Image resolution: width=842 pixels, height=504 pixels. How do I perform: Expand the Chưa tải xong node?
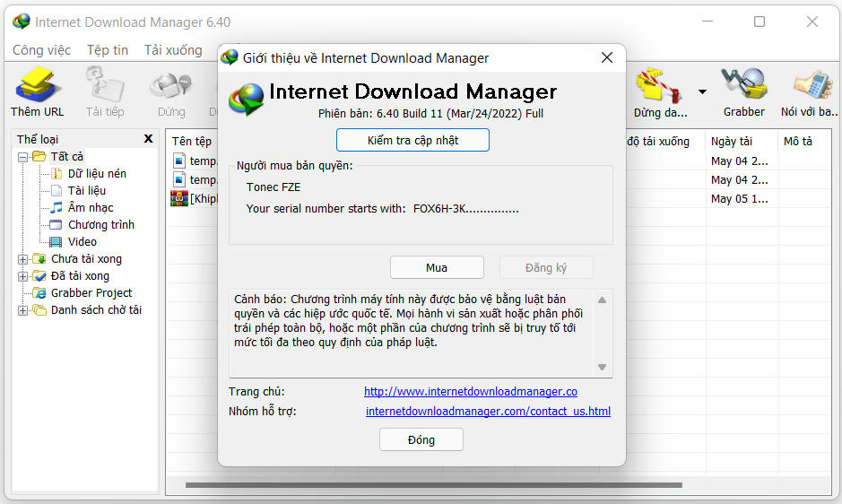coord(22,259)
